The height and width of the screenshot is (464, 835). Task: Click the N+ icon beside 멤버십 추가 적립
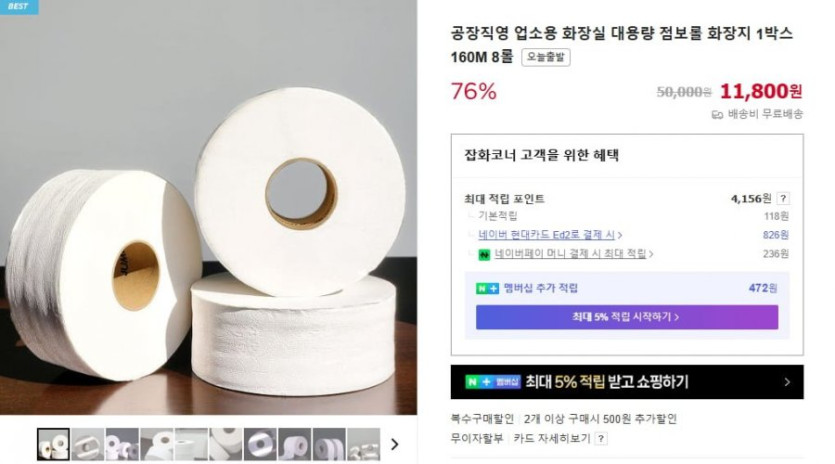point(487,288)
